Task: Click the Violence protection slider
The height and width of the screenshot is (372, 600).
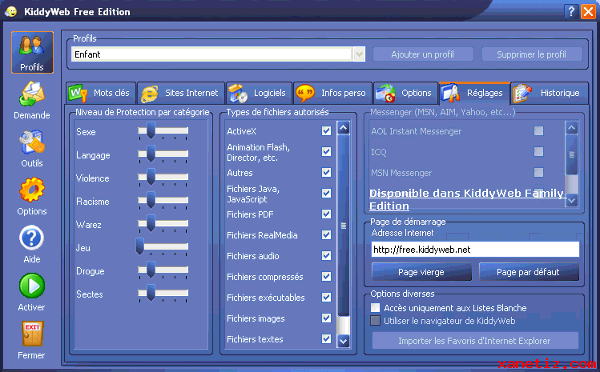Action: (163, 178)
